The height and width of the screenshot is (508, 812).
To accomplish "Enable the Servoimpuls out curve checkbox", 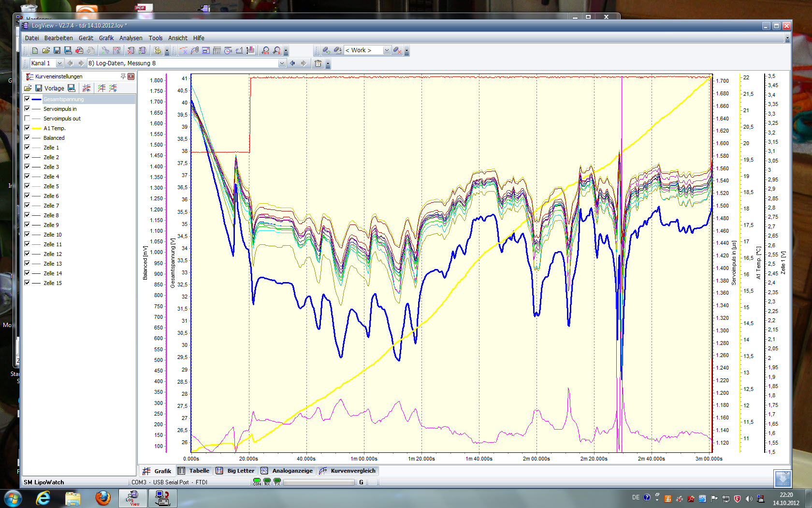I will tap(27, 119).
